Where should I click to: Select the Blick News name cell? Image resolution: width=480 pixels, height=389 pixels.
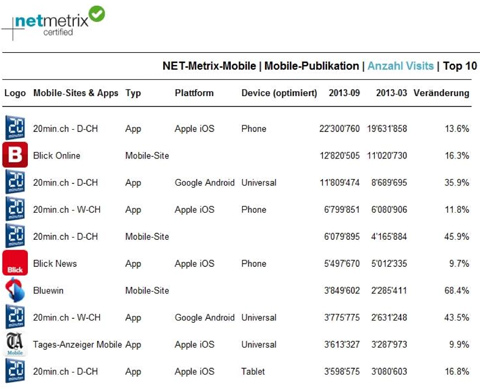click(55, 264)
